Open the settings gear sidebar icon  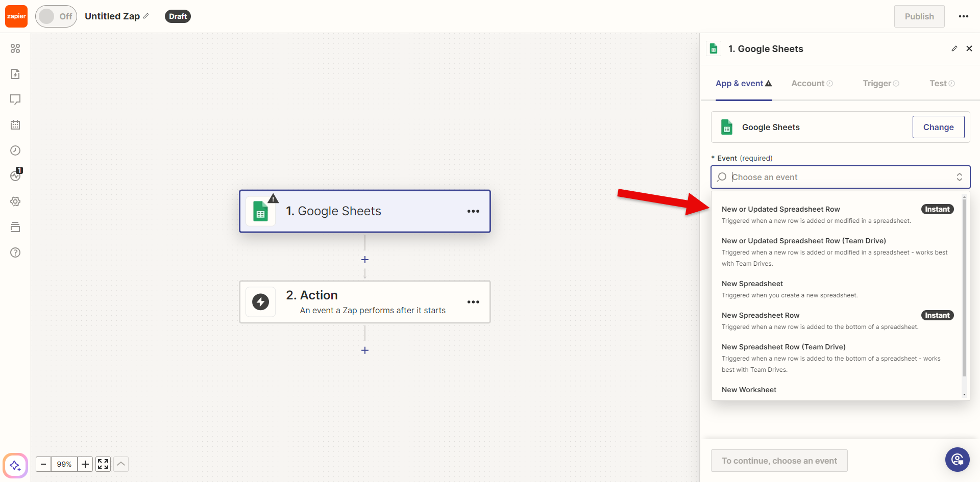[15, 201]
